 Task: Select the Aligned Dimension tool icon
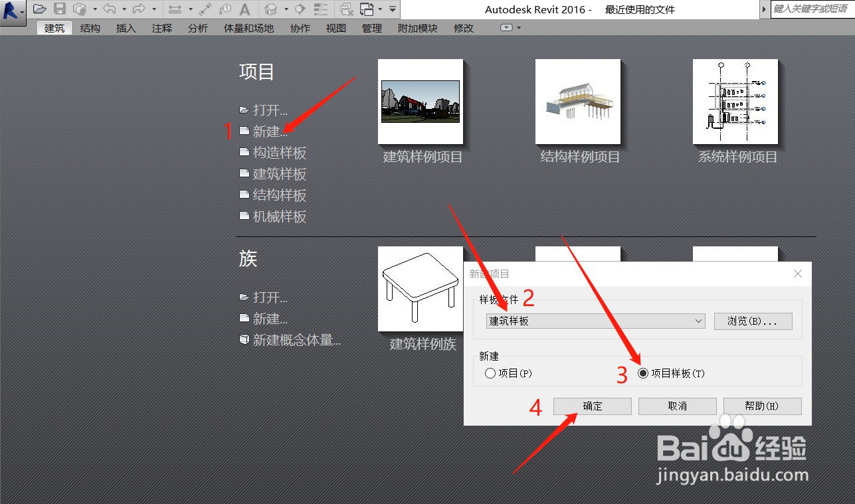coord(205,9)
